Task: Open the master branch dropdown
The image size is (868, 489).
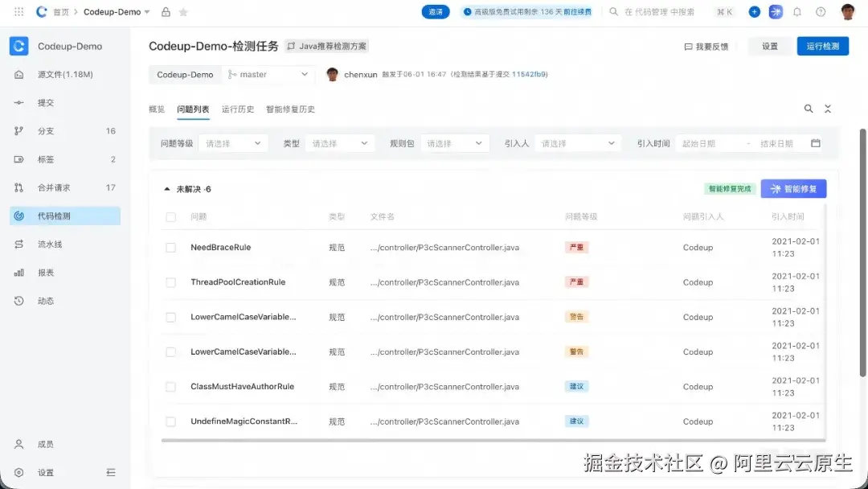Action: pyautogui.click(x=268, y=74)
